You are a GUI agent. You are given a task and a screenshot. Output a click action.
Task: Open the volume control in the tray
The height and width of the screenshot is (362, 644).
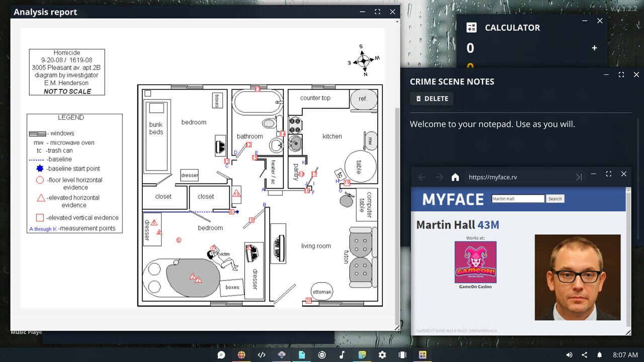[570, 354]
